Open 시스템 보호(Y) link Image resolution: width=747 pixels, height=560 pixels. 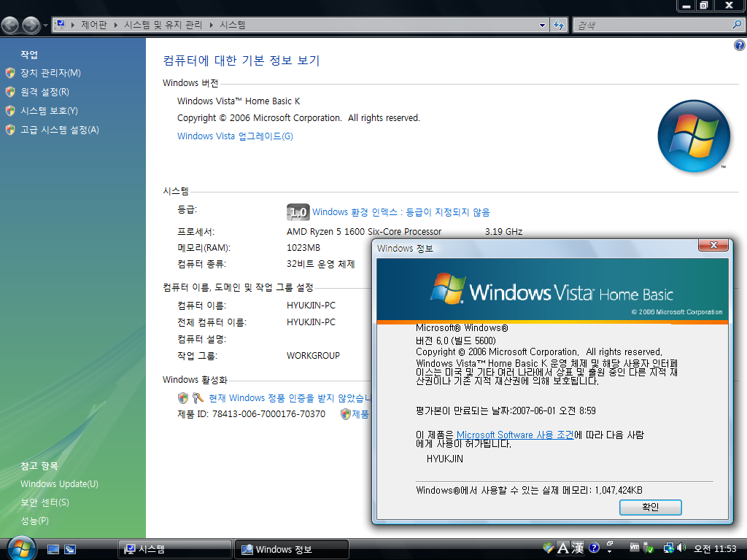coord(49,111)
